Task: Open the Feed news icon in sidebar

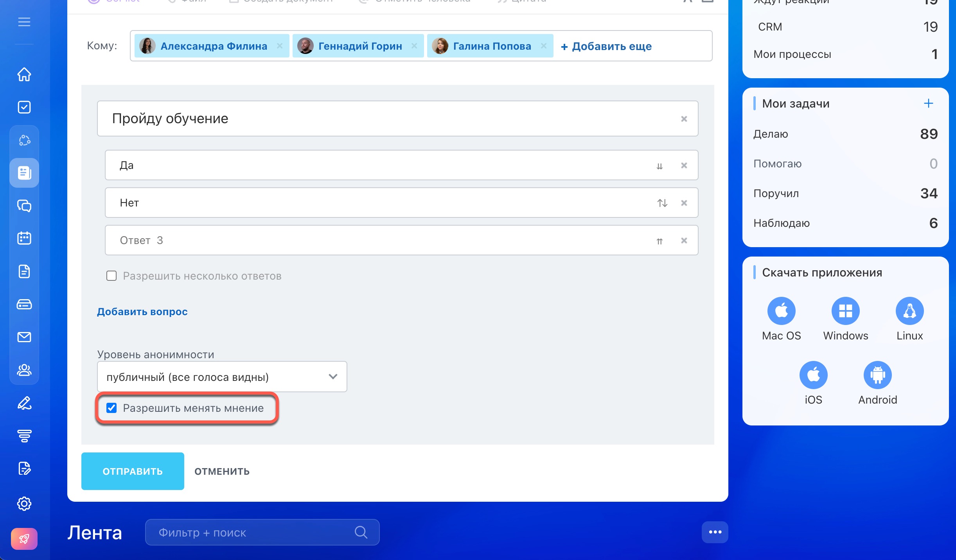Action: point(24,173)
